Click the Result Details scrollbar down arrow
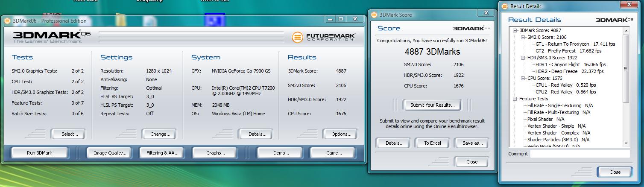Viewport: 644px width, 187px height. [626, 143]
